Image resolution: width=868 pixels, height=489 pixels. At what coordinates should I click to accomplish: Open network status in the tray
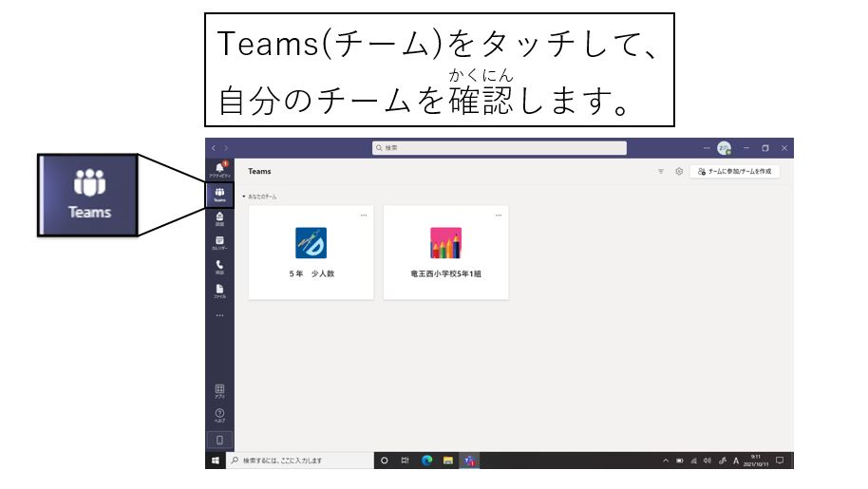[x=693, y=461]
